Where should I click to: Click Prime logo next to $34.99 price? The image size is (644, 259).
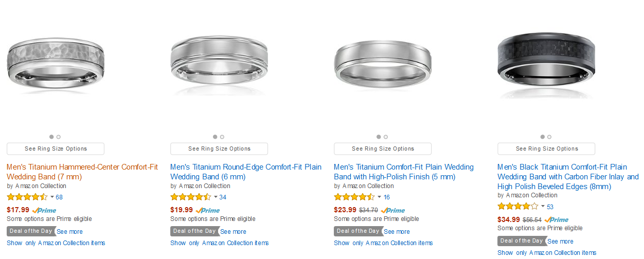pyautogui.click(x=557, y=220)
